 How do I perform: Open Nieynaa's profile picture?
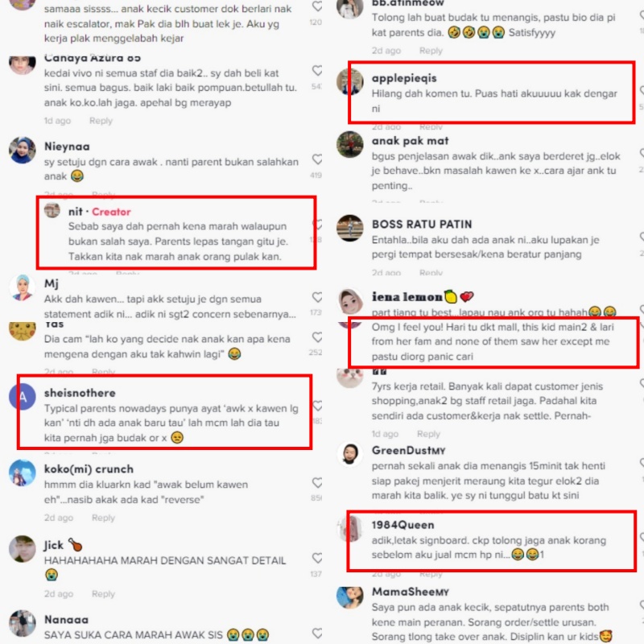tap(23, 150)
